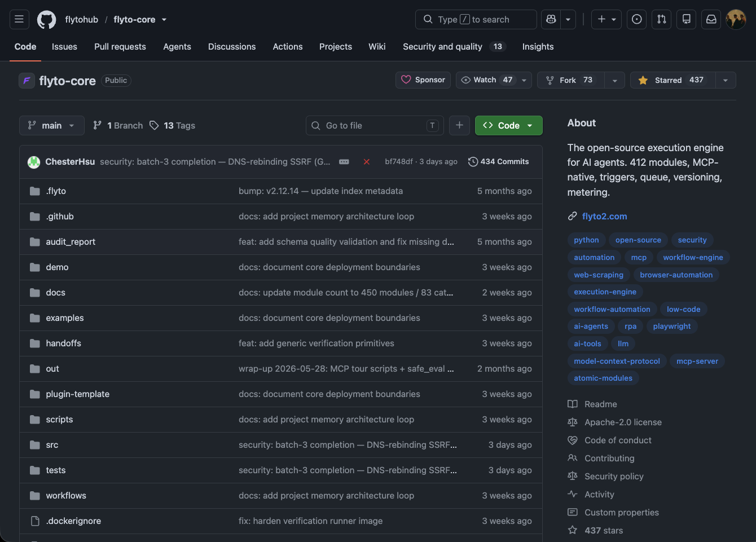Click the Sponsor heart button
Screen dimensions: 756x542
pyautogui.click(x=423, y=80)
